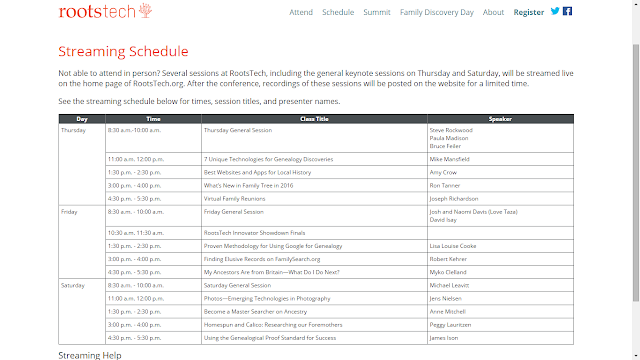Screen dimensions: 640x360
Task: Click the Register link
Action: click(529, 12)
